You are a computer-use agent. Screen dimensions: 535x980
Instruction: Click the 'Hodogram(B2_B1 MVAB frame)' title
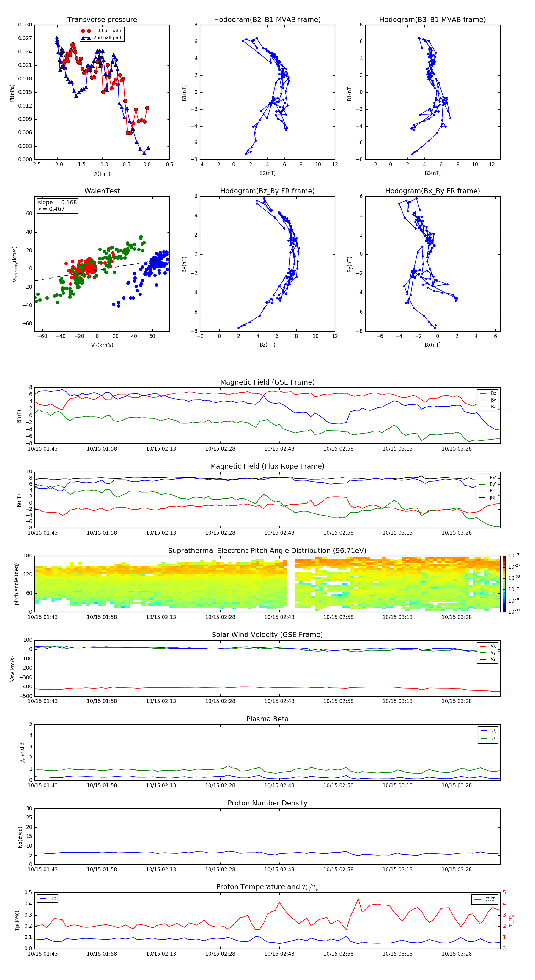[x=267, y=19]
